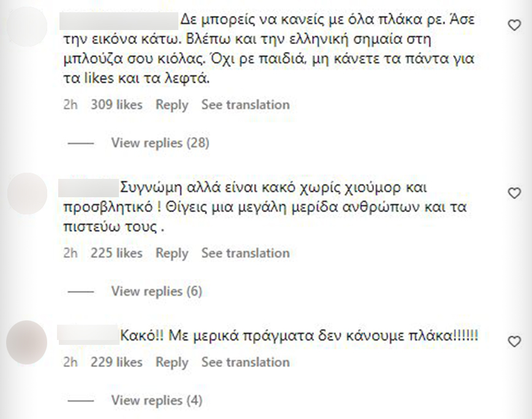Like the comment with 309 likes
Viewport: 532px width, 419px height.
(515, 25)
